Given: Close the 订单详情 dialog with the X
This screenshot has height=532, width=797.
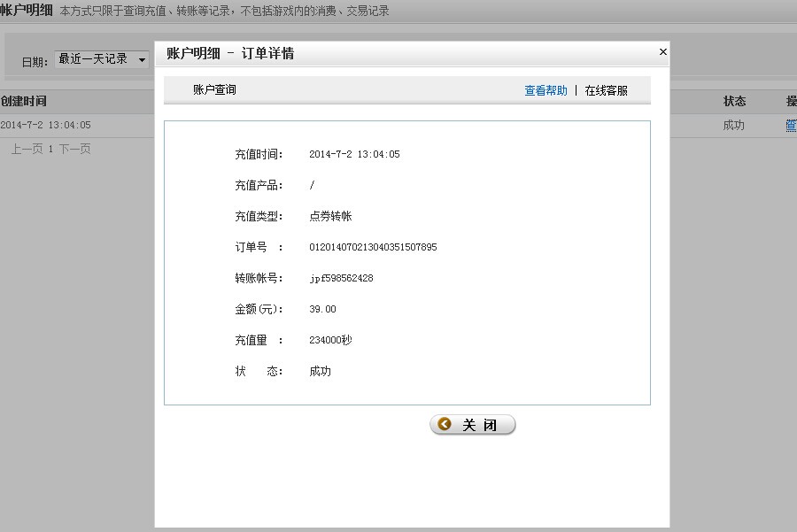Looking at the screenshot, I should 662,52.
